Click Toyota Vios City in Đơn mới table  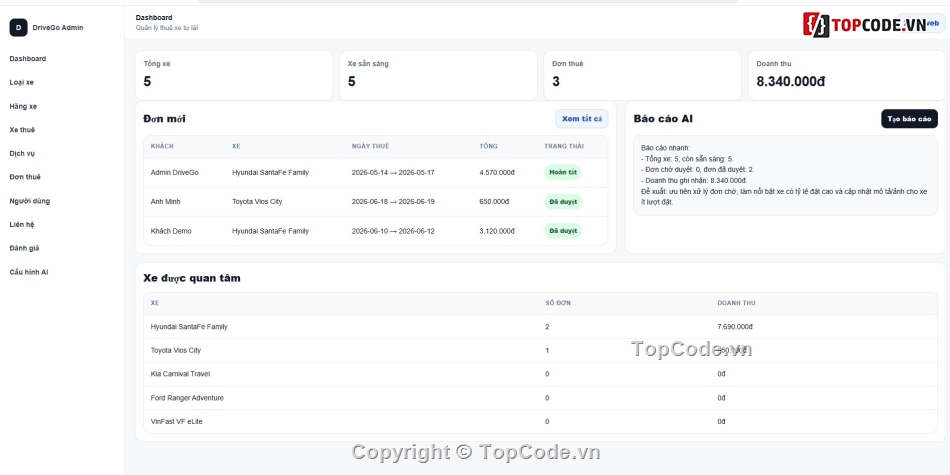click(257, 201)
